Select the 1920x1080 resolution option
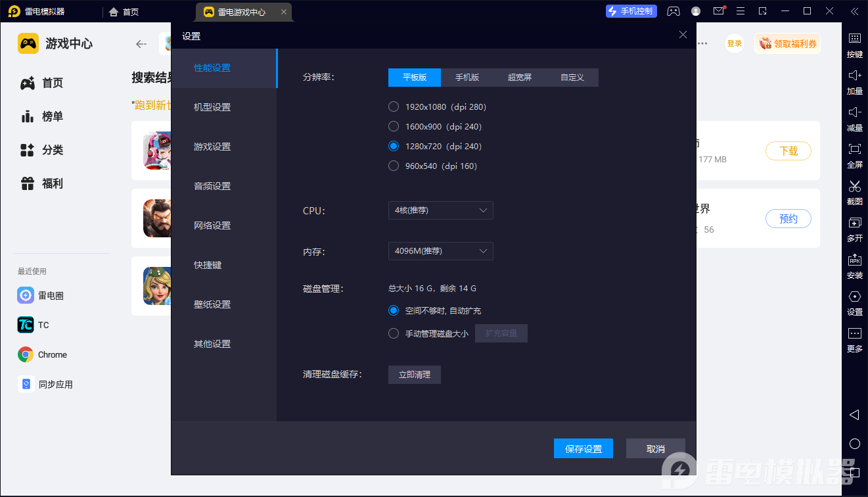 (x=394, y=106)
